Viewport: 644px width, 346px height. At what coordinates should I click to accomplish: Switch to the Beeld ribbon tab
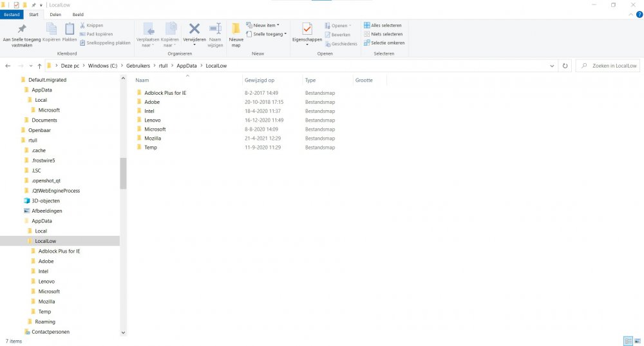(77, 14)
